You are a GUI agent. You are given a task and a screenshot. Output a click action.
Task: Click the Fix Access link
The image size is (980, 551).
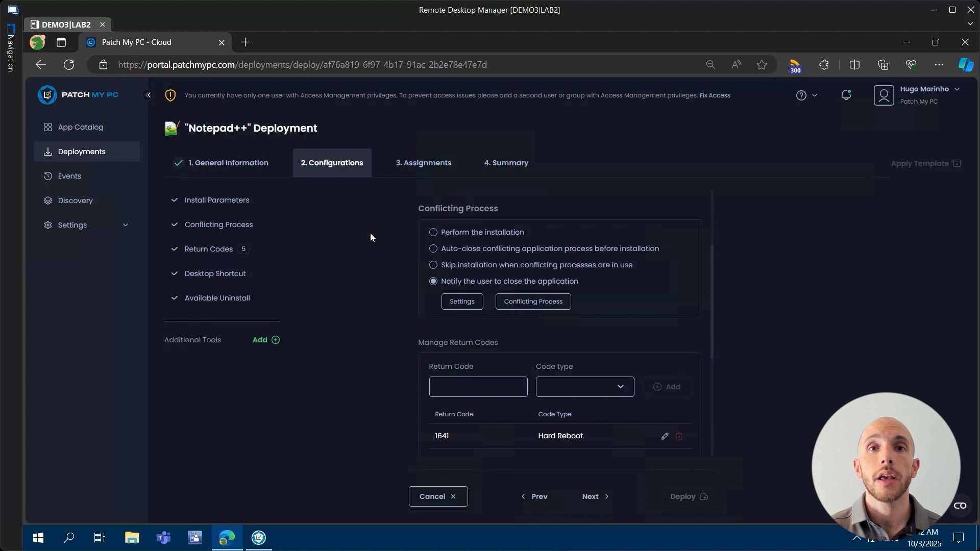point(715,95)
